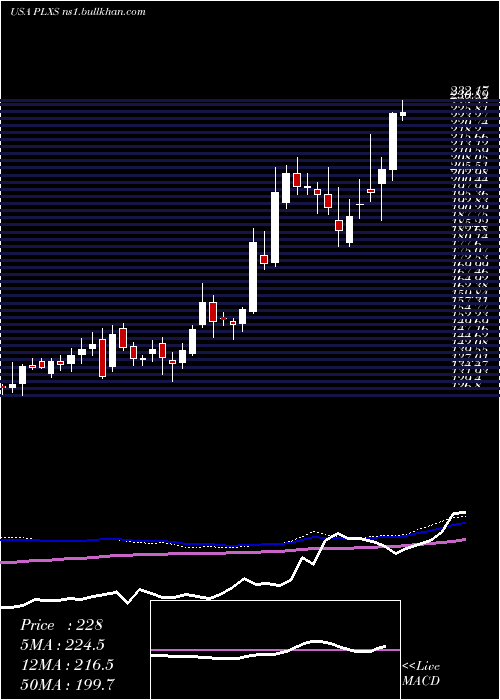Select the '12MA : 216.5' value
The height and width of the screenshot is (700, 500).
[x=67, y=664]
